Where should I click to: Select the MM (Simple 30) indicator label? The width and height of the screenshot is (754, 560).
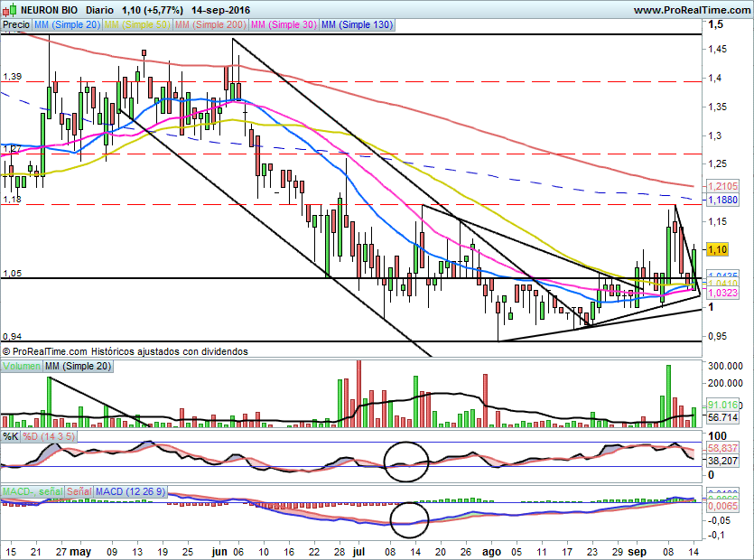[284, 25]
